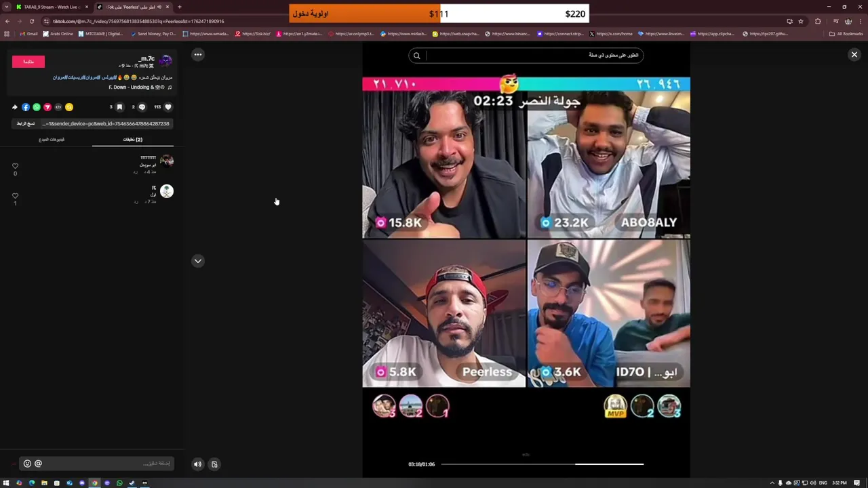Open the three-dots more options menu
868x488 pixels.
click(x=197, y=54)
